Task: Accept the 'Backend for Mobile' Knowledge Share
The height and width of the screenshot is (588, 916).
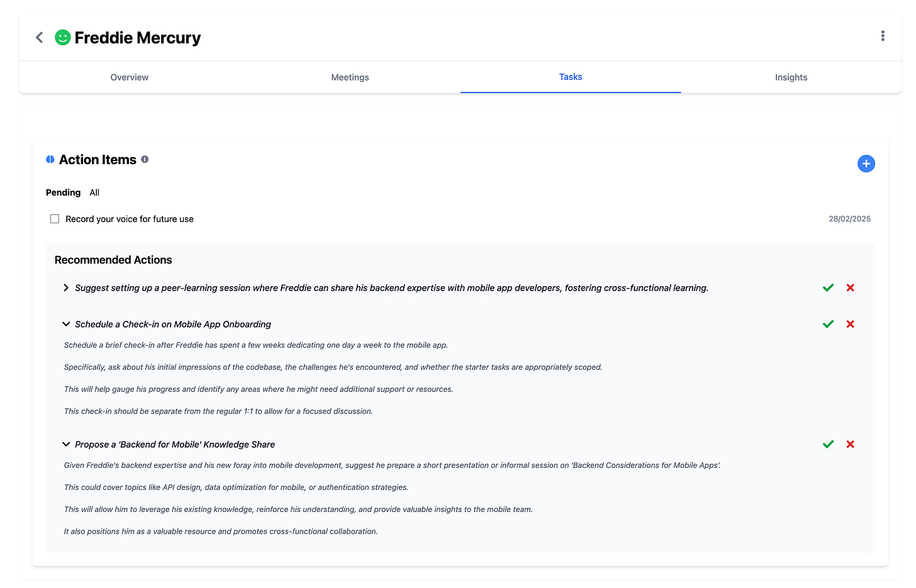Action: [828, 445]
